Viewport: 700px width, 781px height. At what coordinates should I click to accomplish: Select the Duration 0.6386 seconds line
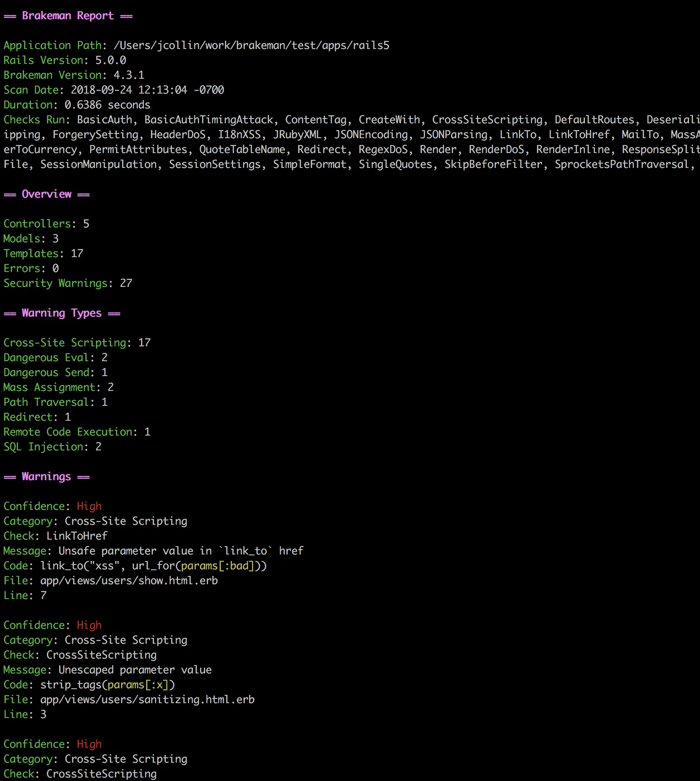point(77,105)
